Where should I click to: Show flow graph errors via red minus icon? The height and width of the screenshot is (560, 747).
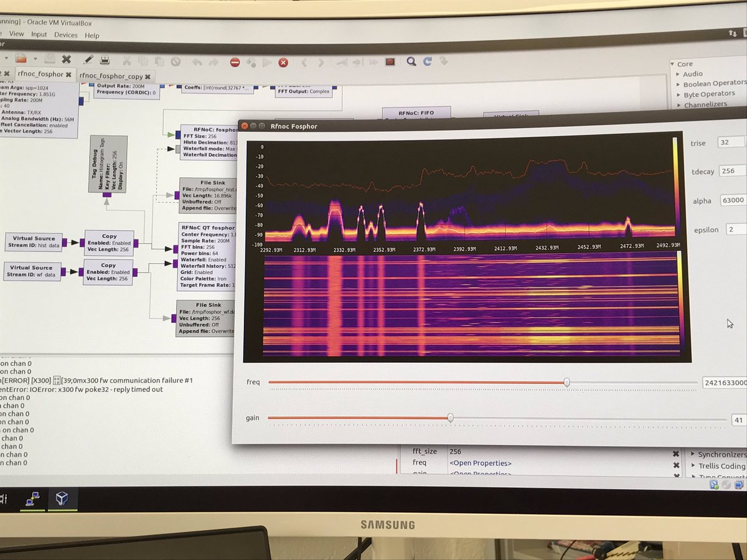click(235, 62)
